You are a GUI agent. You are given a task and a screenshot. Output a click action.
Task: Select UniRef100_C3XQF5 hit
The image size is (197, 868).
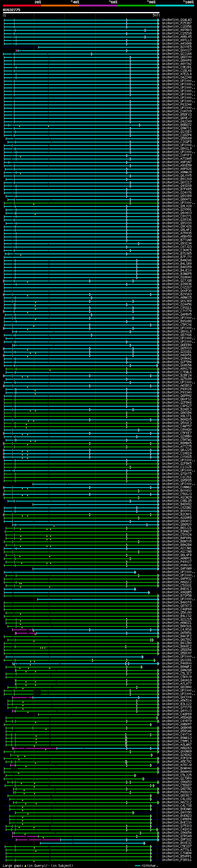coord(177,142)
